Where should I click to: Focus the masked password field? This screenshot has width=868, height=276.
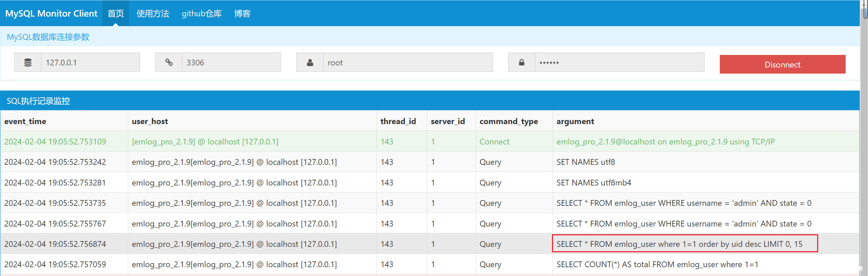[619, 62]
